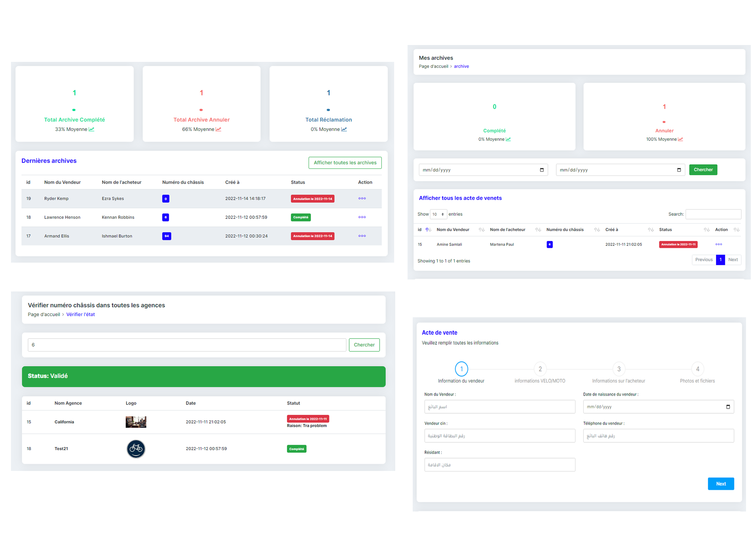Select step 2 informations VELO/MOTO
The height and width of the screenshot is (550, 756).
tap(540, 369)
